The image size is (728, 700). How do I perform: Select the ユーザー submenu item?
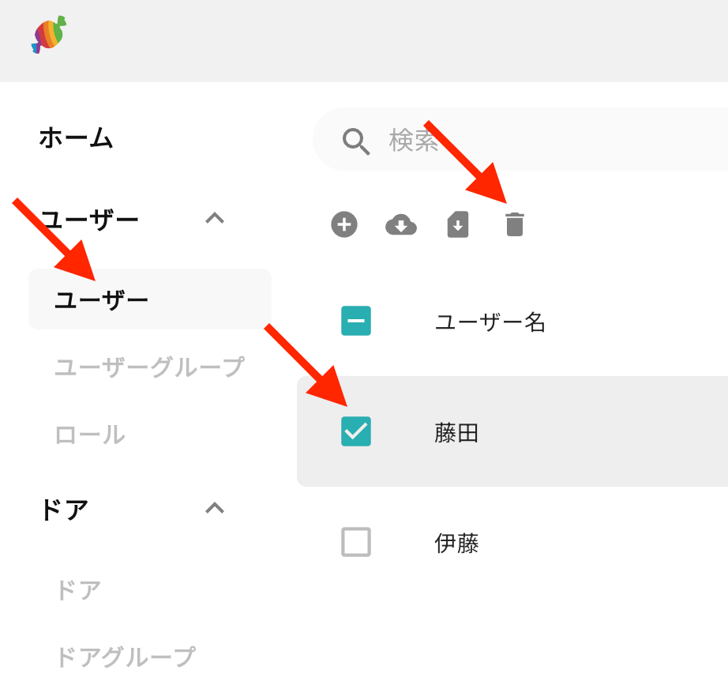(150, 299)
